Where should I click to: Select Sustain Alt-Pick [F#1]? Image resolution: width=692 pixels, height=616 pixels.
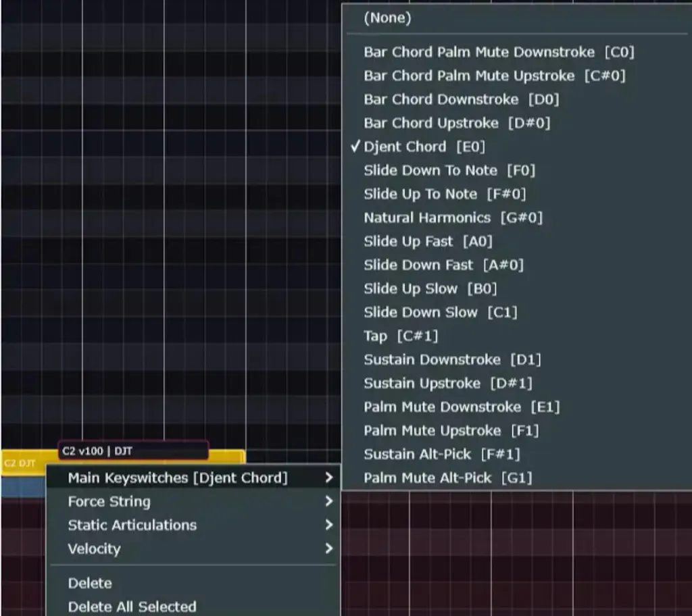[441, 454]
